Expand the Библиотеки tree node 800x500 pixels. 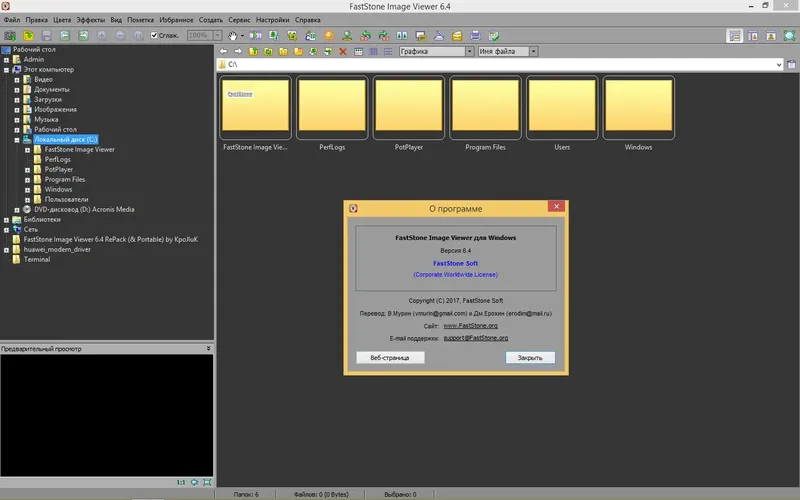pyautogui.click(x=7, y=220)
